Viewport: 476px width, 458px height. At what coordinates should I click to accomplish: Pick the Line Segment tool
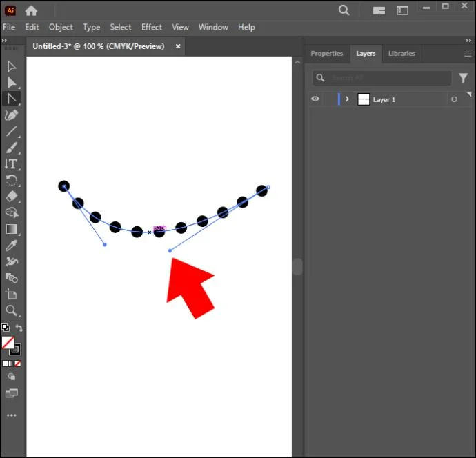(12, 131)
